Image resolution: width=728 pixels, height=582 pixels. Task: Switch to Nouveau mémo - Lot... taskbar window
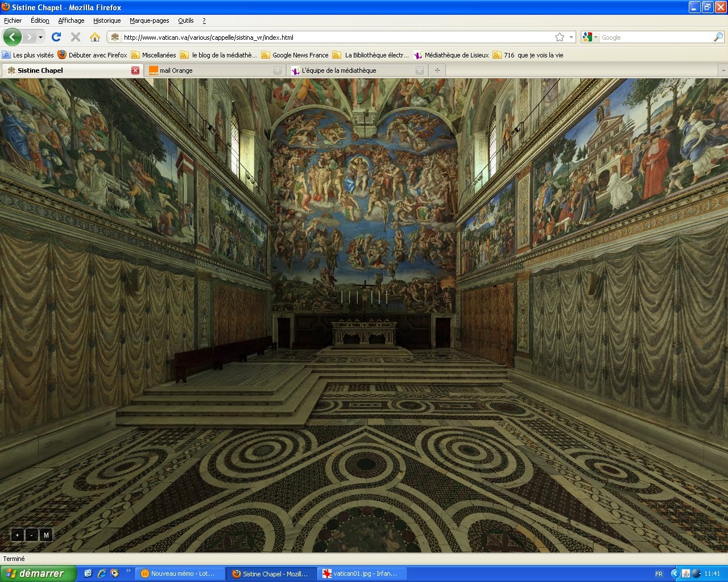180,573
